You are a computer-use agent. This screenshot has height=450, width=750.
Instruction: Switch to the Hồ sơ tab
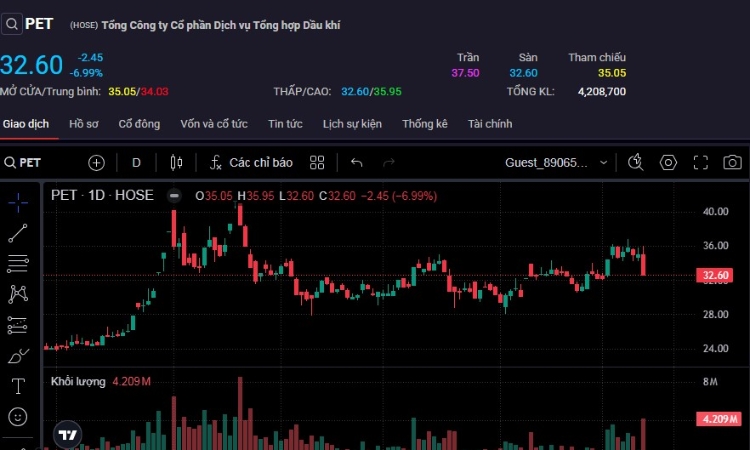click(x=84, y=124)
